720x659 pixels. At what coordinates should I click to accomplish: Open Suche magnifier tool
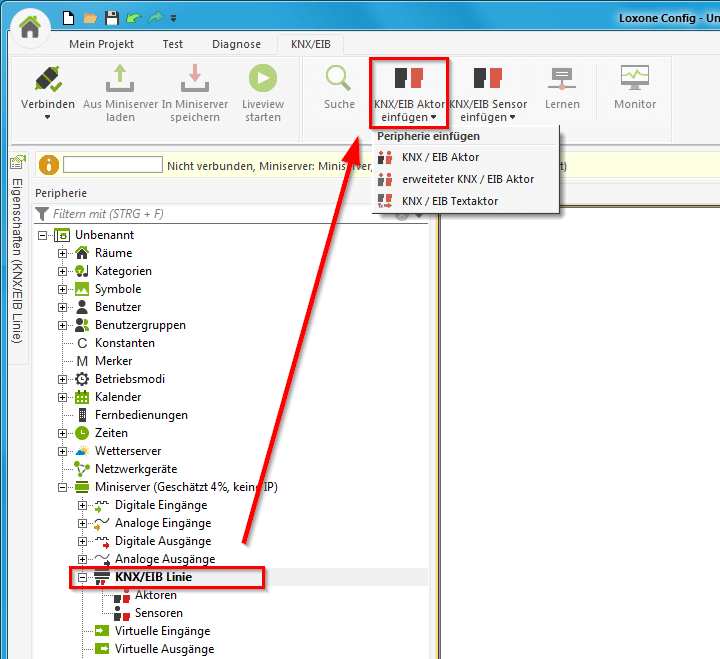[x=339, y=80]
